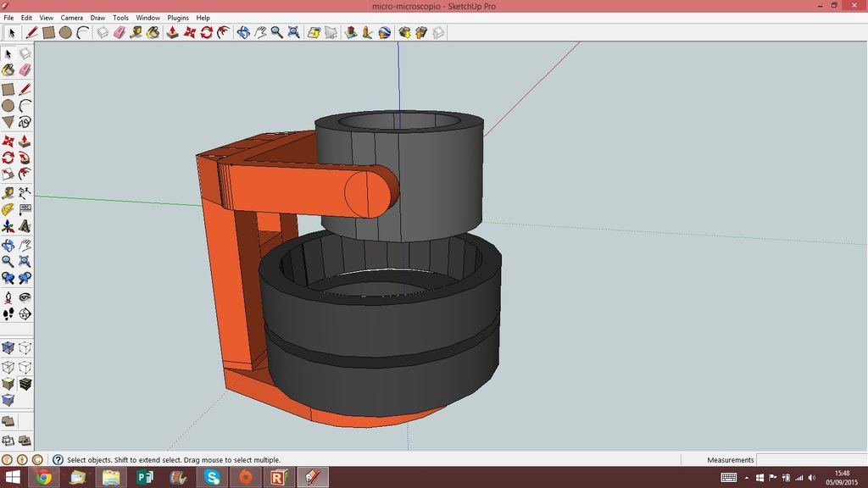
Task: Open the Help menu
Action: pos(203,18)
